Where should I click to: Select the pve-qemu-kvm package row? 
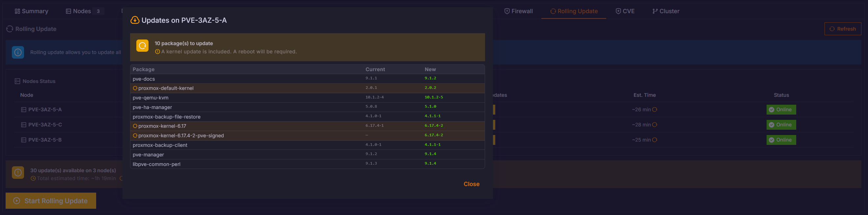307,98
